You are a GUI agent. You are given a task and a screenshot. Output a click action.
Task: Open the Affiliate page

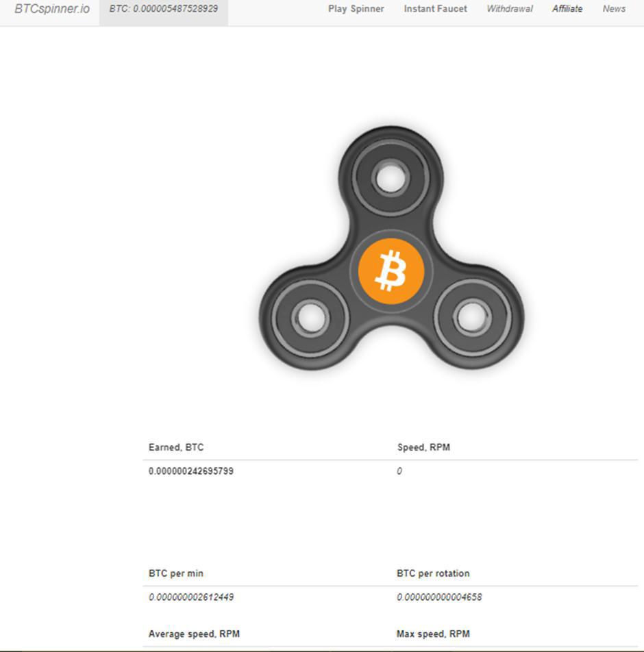[567, 9]
